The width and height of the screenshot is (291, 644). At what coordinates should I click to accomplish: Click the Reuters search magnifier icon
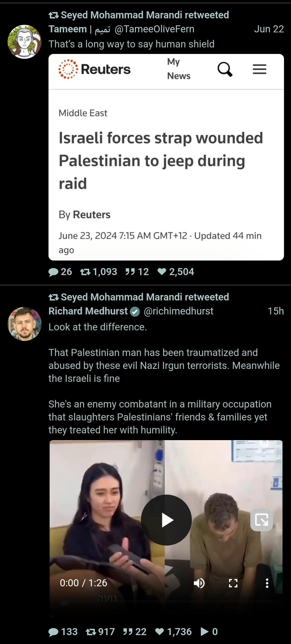click(225, 69)
